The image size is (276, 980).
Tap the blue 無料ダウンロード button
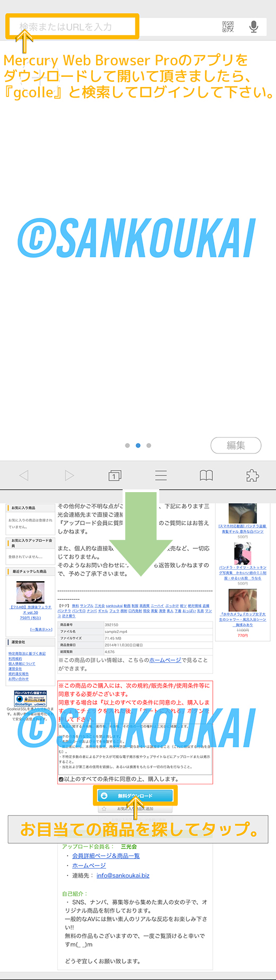[x=135, y=795]
